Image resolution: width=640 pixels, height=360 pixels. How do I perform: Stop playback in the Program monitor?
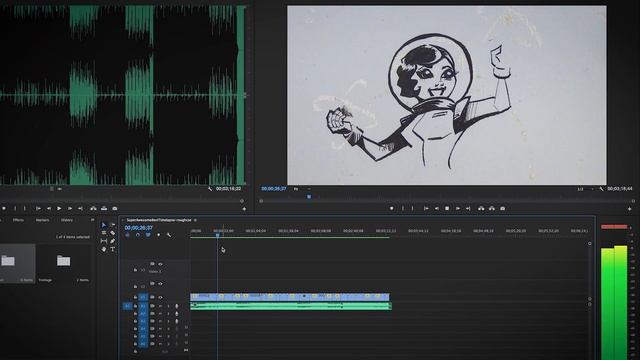[447, 209]
